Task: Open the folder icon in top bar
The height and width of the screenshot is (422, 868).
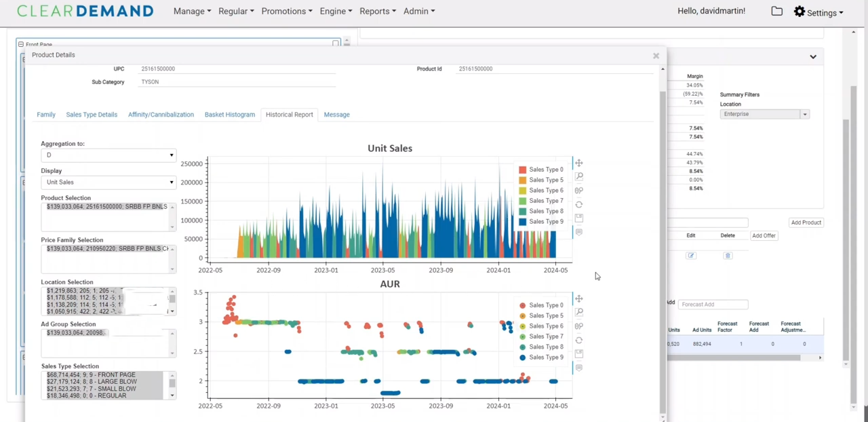Action: pos(776,12)
